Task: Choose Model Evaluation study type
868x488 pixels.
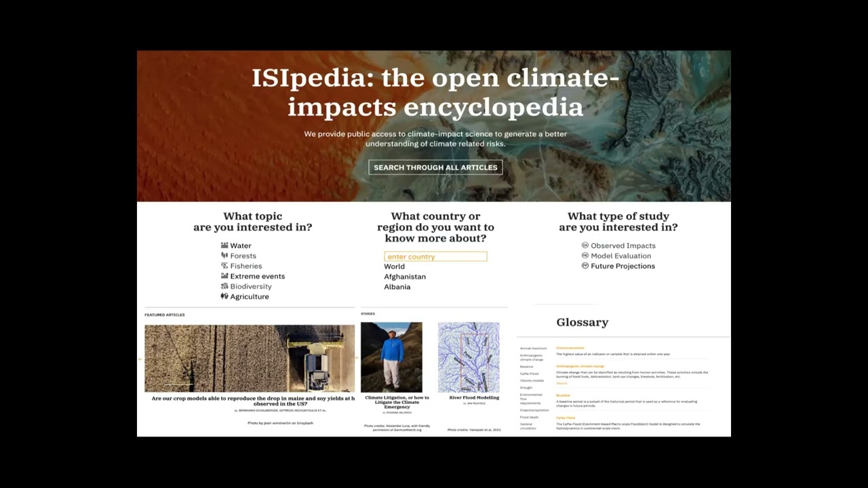Action: (621, 256)
